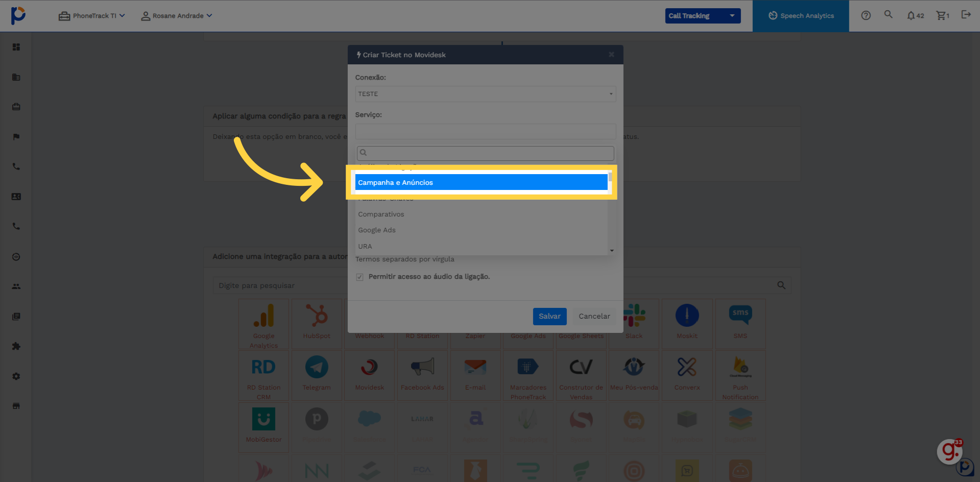Select Google Analytics integration

(264, 324)
